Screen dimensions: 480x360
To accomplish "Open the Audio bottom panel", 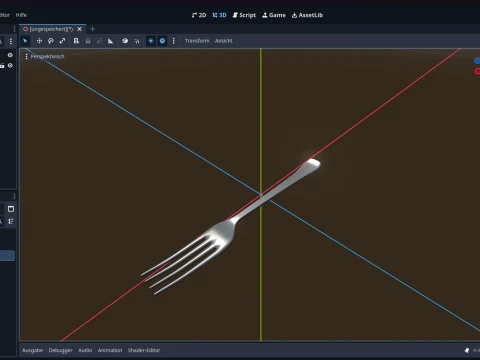I will [85, 350].
